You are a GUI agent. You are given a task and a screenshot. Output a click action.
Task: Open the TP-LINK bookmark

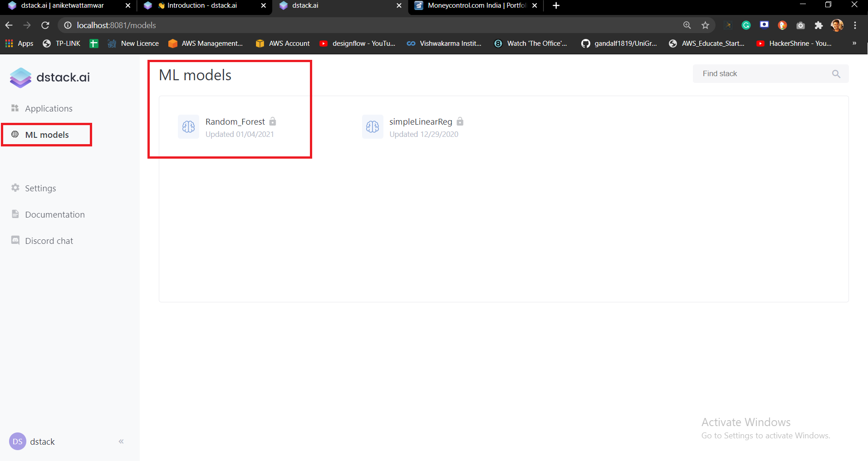pyautogui.click(x=61, y=44)
